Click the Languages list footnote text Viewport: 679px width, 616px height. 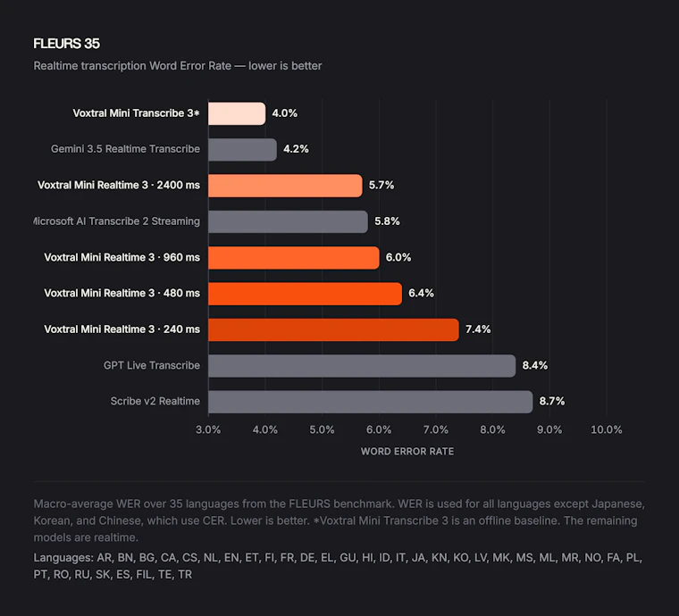(338, 566)
